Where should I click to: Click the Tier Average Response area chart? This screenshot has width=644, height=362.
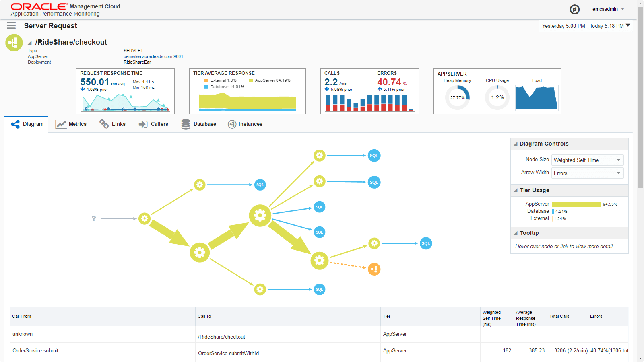pos(248,101)
